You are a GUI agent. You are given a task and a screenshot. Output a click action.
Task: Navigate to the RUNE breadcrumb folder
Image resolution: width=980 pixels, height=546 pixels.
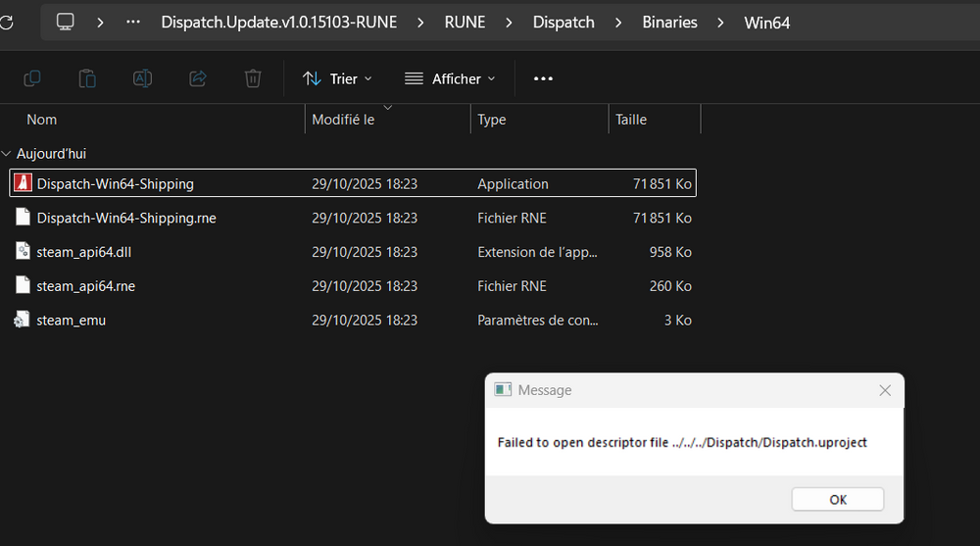coord(464,22)
